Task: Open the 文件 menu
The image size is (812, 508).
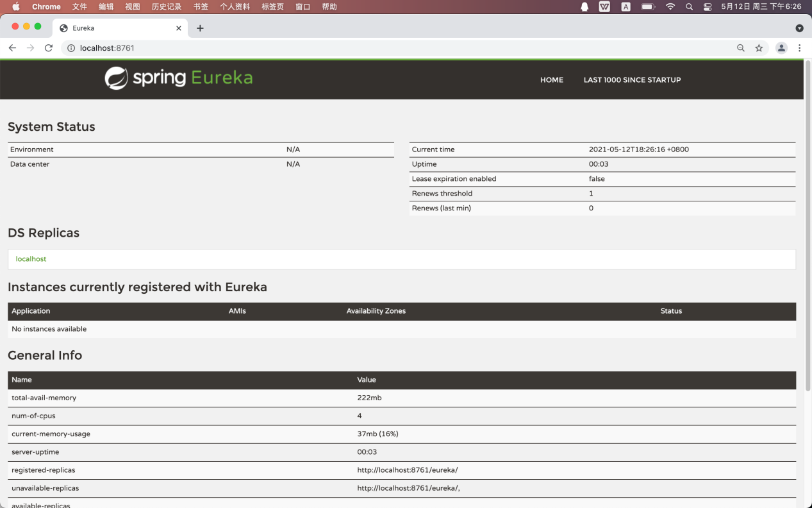Action: [x=79, y=6]
